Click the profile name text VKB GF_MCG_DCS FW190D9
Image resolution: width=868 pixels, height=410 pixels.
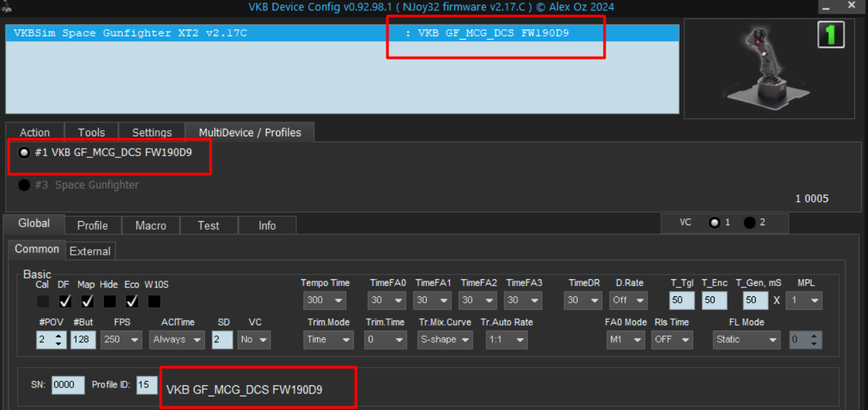pyautogui.click(x=245, y=389)
